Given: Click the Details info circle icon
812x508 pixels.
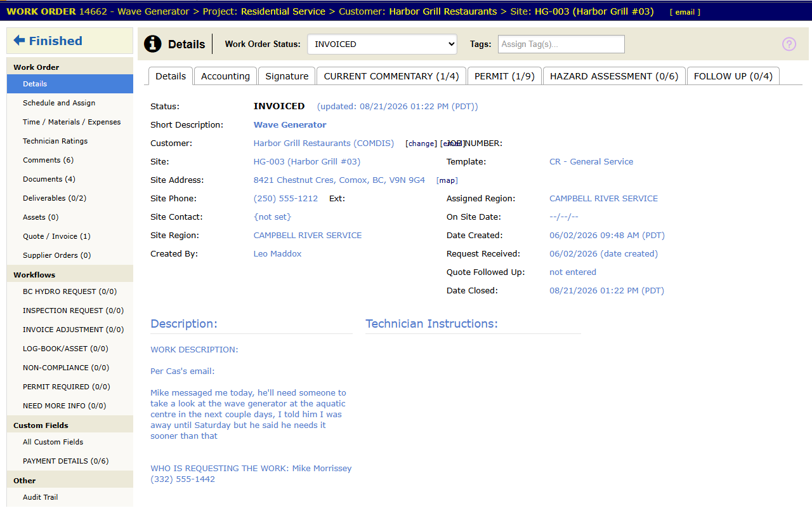Looking at the screenshot, I should coord(153,44).
